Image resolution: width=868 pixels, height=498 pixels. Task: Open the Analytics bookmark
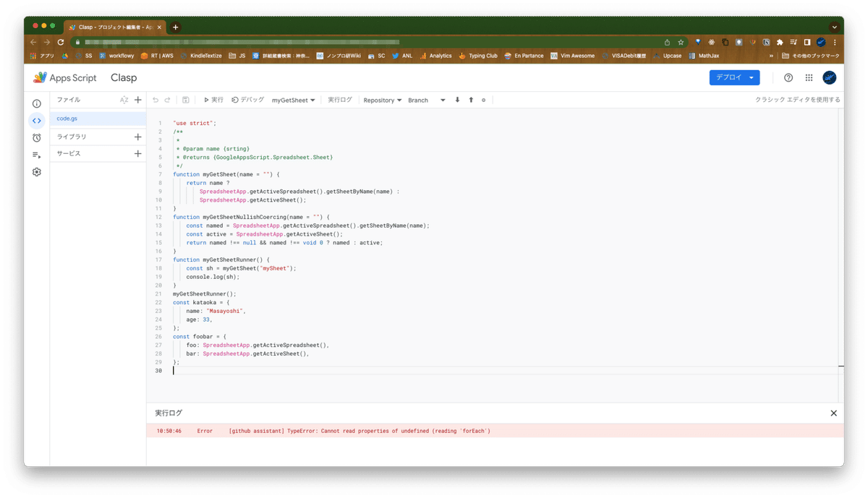click(x=435, y=56)
